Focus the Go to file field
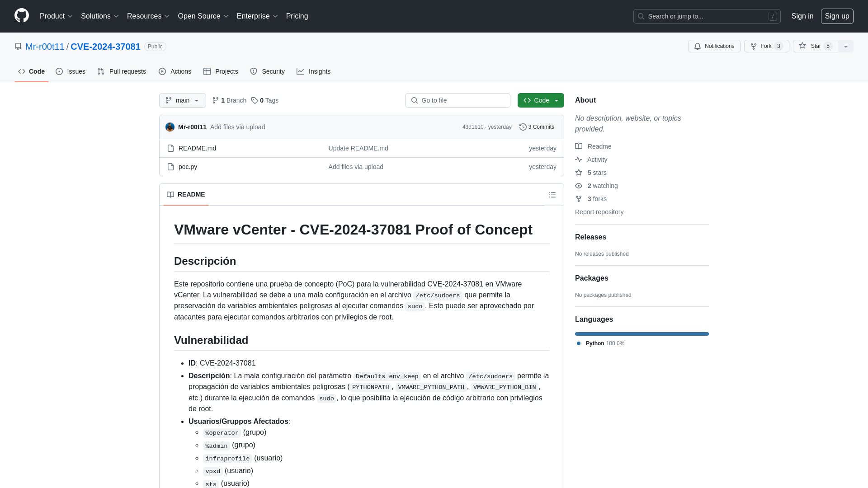Image resolution: width=868 pixels, height=488 pixels. click(458, 100)
